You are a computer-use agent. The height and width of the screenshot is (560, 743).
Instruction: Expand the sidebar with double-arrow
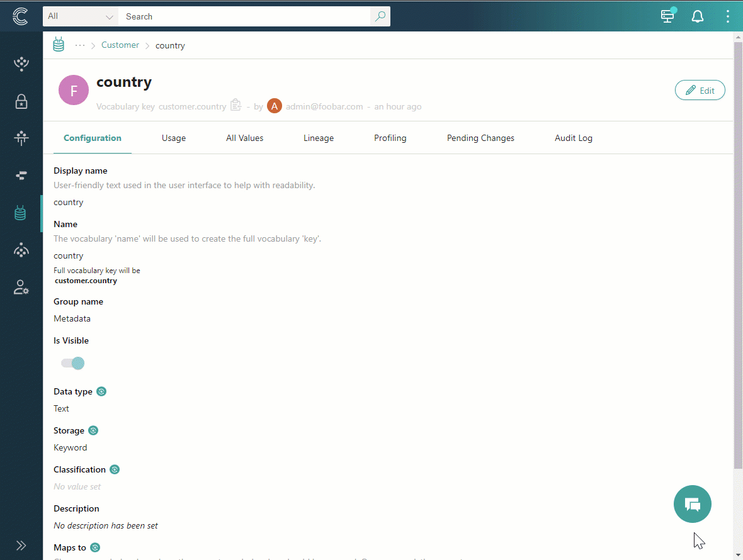pos(21,545)
